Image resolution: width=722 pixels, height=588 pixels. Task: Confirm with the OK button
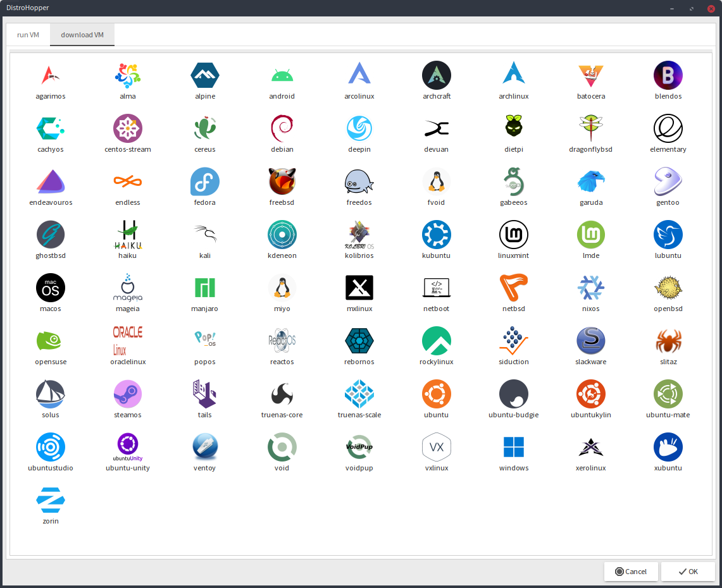[x=688, y=572]
